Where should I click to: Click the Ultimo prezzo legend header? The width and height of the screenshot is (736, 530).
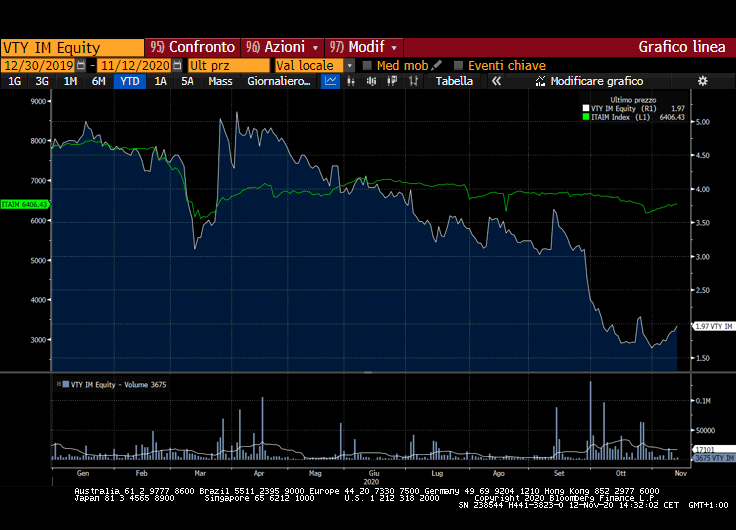tap(633, 100)
